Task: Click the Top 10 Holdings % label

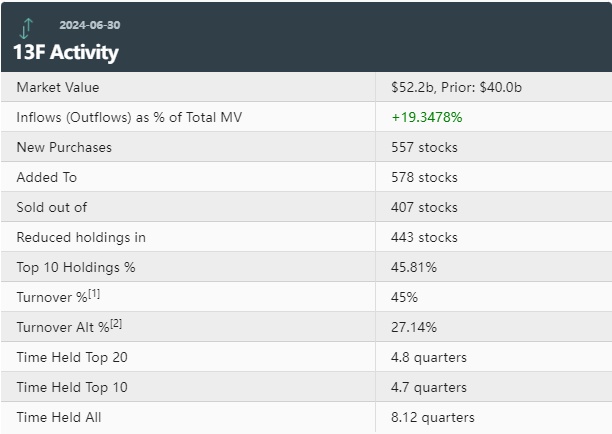Action: 75,267
